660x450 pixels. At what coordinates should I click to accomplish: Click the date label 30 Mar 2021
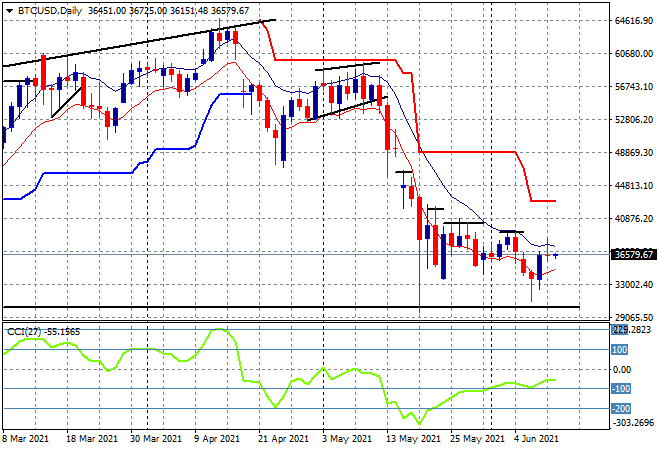click(x=156, y=439)
